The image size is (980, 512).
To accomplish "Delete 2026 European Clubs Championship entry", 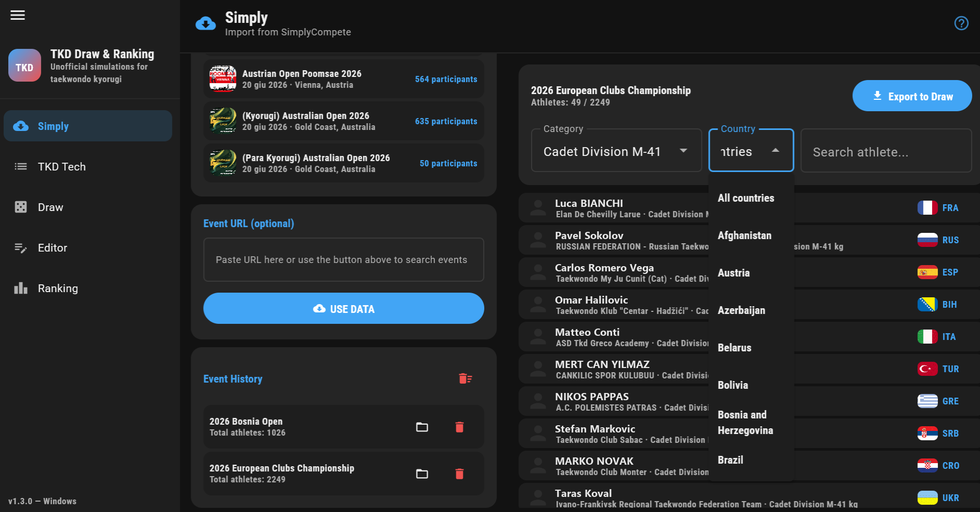I will pos(459,474).
